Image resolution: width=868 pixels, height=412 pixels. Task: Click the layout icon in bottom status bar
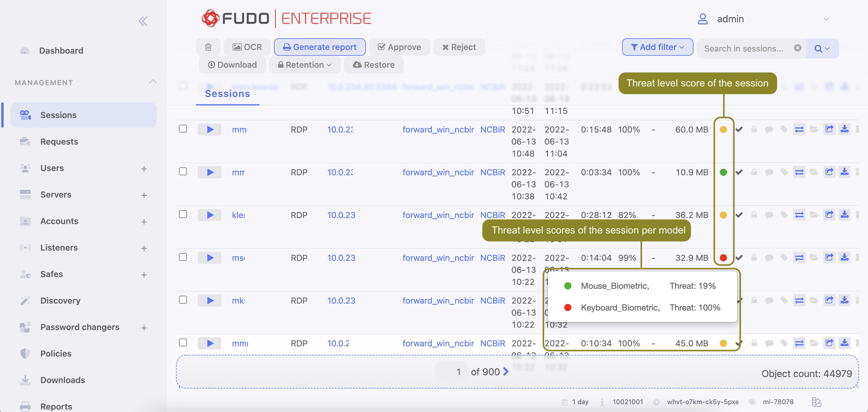(816, 401)
